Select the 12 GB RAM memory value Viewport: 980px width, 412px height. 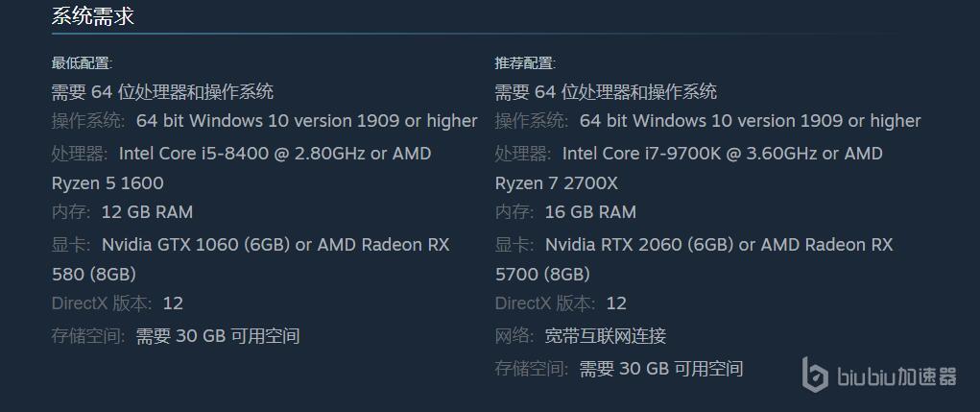click(147, 212)
